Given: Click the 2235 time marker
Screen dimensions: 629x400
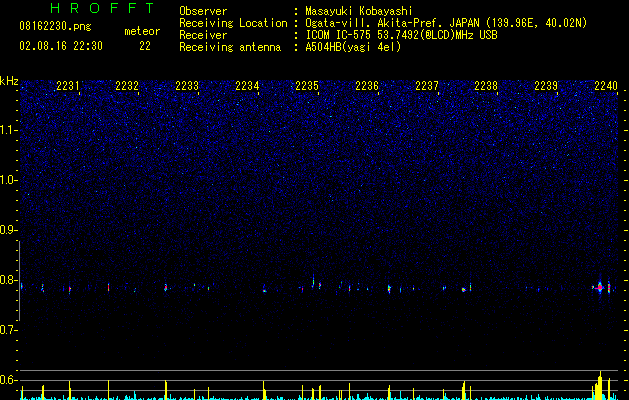Looking at the screenshot, I should tap(307, 86).
